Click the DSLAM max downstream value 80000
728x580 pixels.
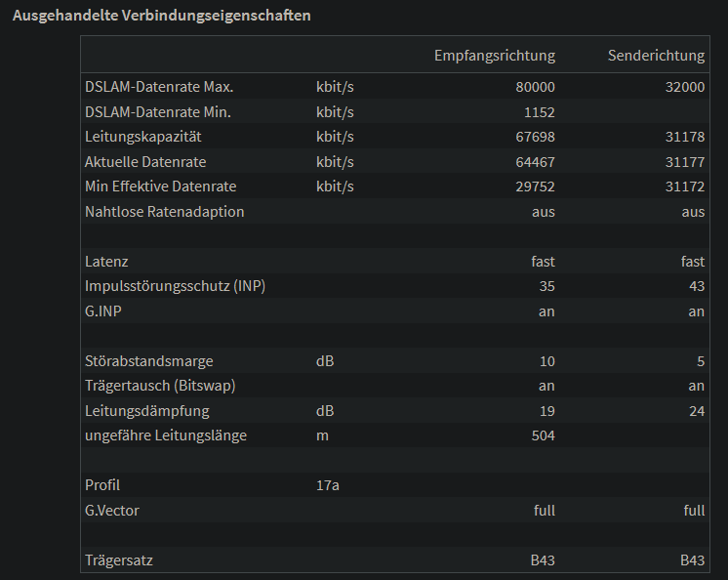coord(535,87)
